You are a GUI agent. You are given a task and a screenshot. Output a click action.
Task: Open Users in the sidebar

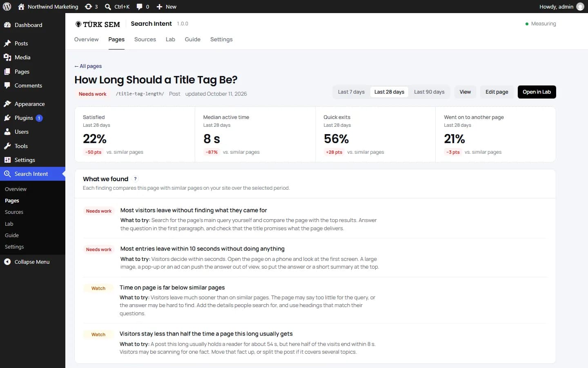(33, 132)
